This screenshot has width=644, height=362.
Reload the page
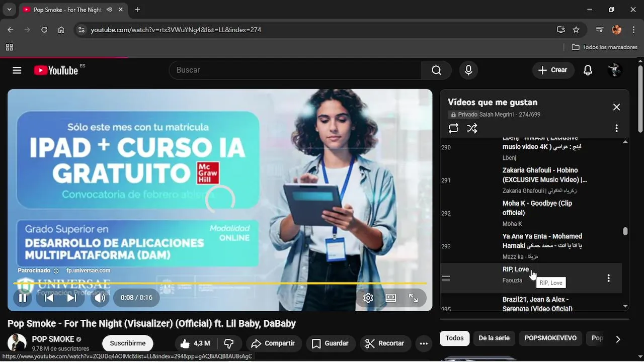(x=44, y=30)
